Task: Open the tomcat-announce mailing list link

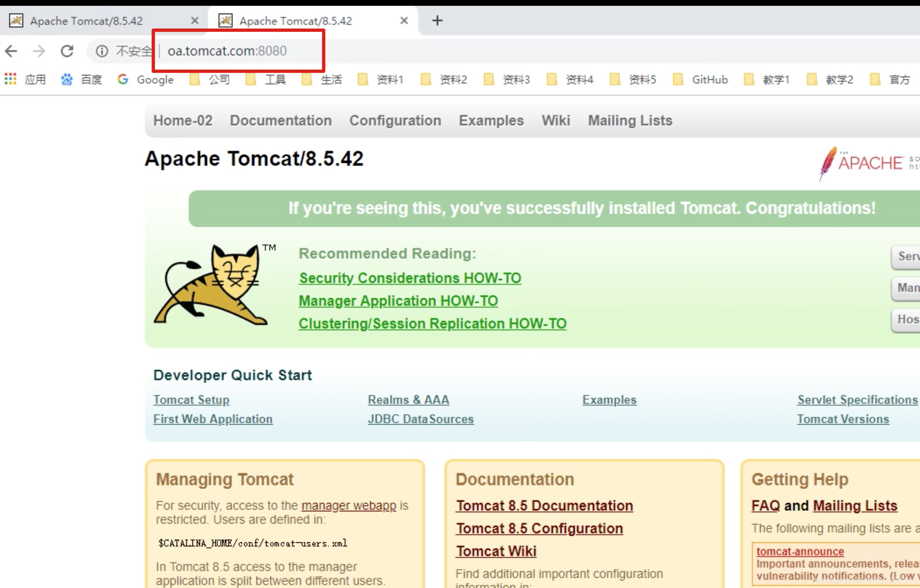Action: tap(800, 552)
